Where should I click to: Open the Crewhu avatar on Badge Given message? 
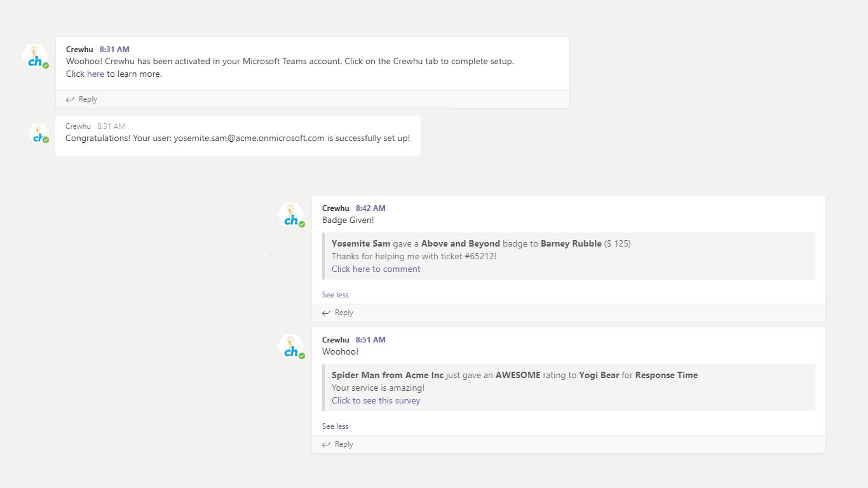pyautogui.click(x=292, y=215)
